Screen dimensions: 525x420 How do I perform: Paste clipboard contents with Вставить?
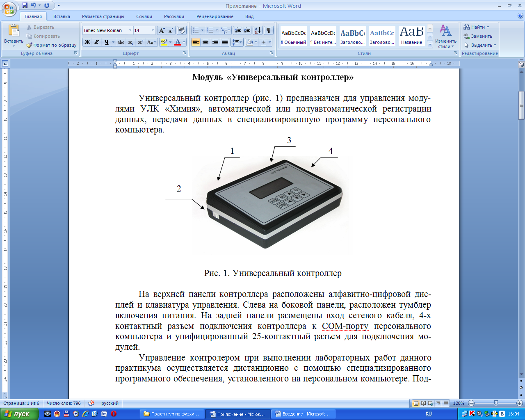[x=14, y=35]
